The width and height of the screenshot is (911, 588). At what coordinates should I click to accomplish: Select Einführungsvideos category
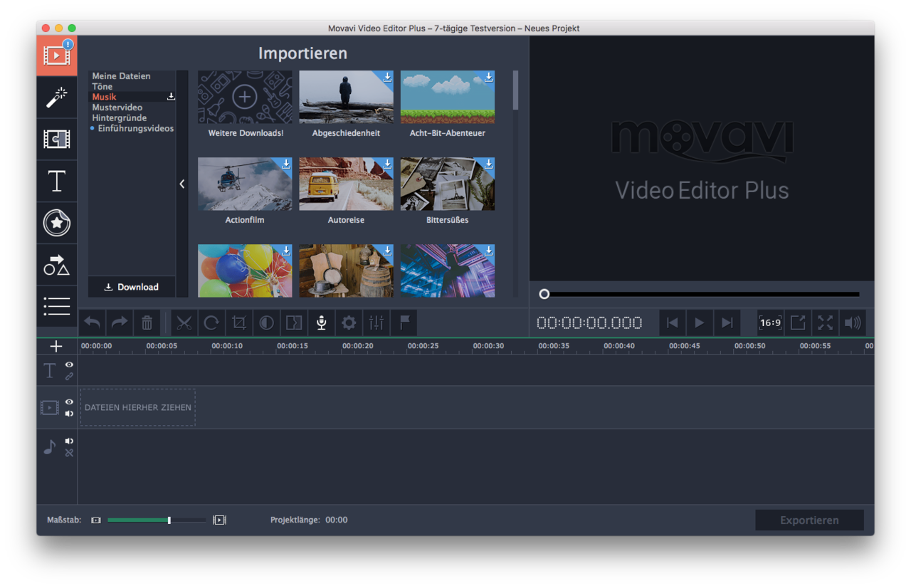[x=135, y=129]
